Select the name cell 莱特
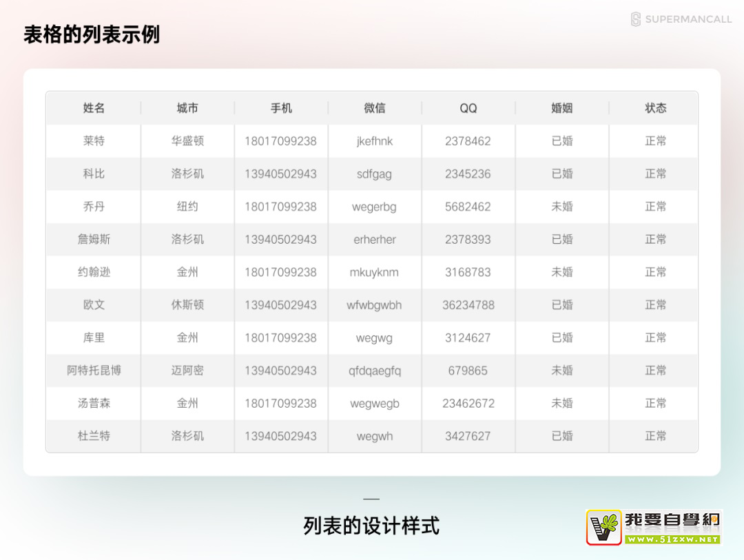The image size is (744, 560). pyautogui.click(x=94, y=141)
